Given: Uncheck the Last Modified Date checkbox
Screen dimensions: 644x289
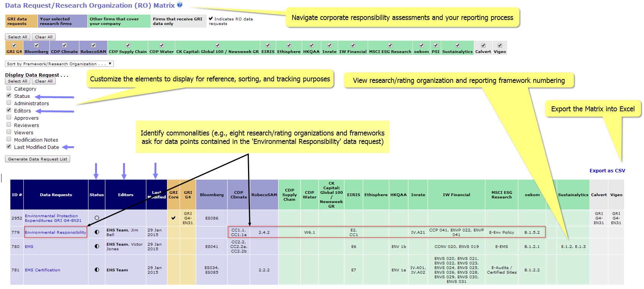Looking at the screenshot, I should click(9, 147).
